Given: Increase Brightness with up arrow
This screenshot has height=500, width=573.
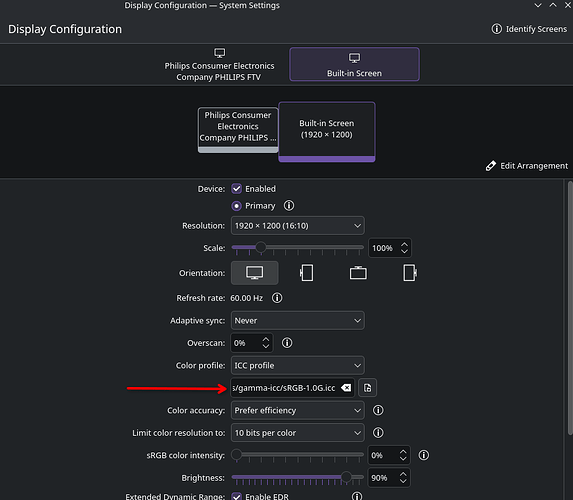Looking at the screenshot, I should (x=403, y=474).
